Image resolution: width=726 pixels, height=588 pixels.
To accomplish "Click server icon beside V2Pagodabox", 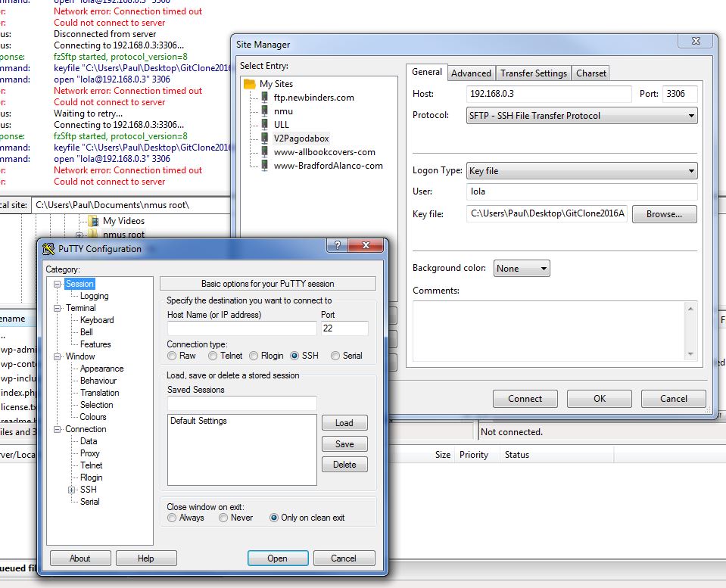I will coord(264,138).
